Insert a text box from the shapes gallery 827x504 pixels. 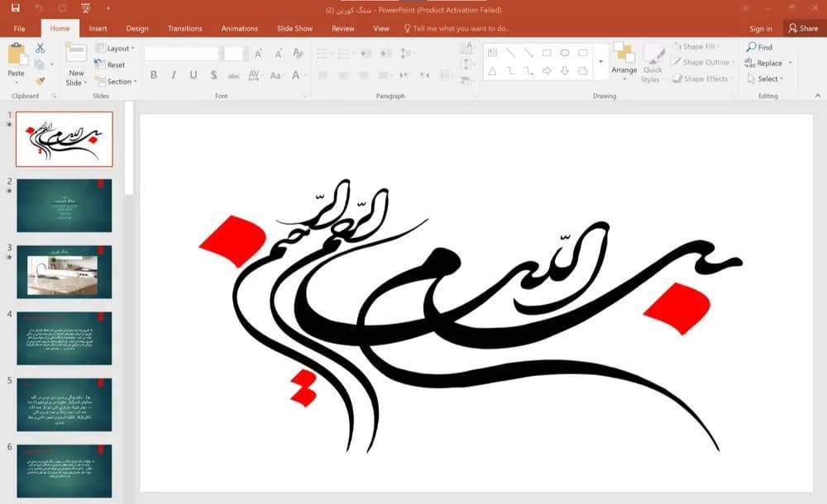click(492, 53)
